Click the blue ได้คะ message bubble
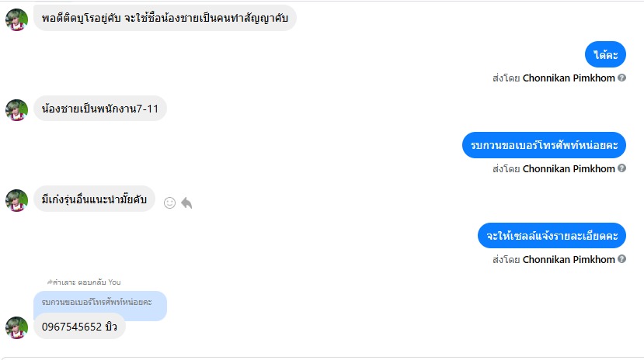Viewport: 644px width, 360px height. coord(605,55)
